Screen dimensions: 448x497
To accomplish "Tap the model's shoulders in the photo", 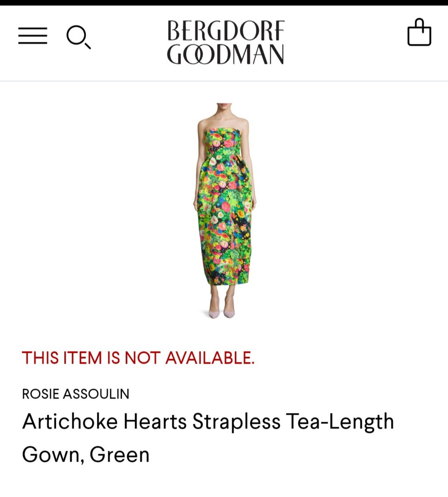I will tap(223, 122).
